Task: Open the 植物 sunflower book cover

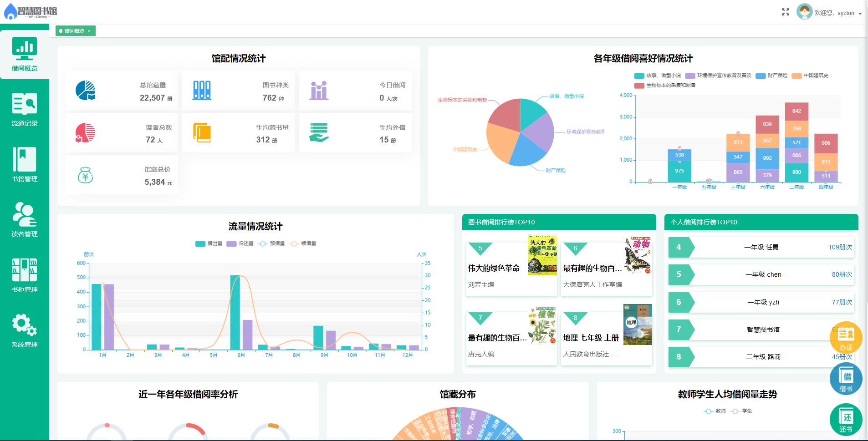Action: pos(542,325)
